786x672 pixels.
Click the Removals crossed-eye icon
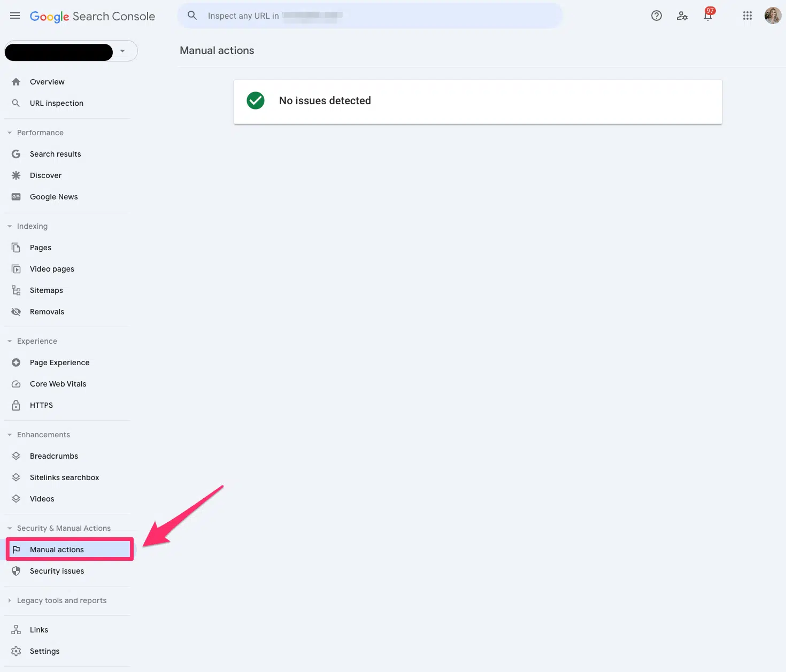pos(16,312)
